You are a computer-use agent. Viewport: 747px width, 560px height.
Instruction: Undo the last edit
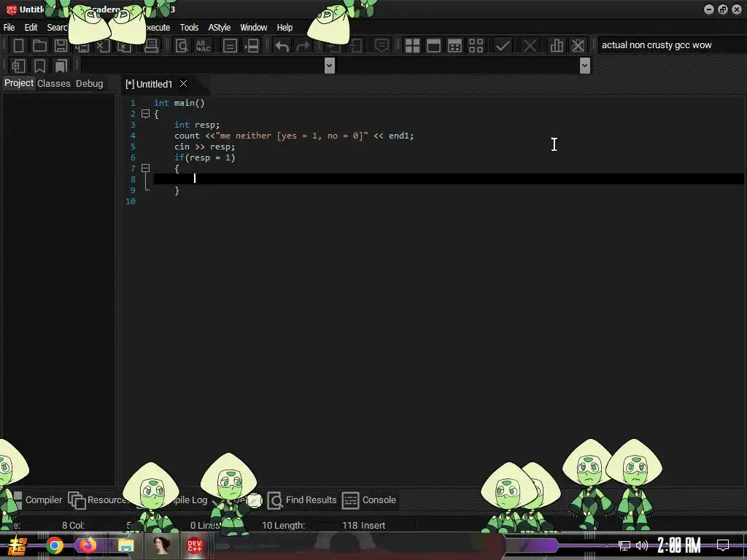(282, 46)
